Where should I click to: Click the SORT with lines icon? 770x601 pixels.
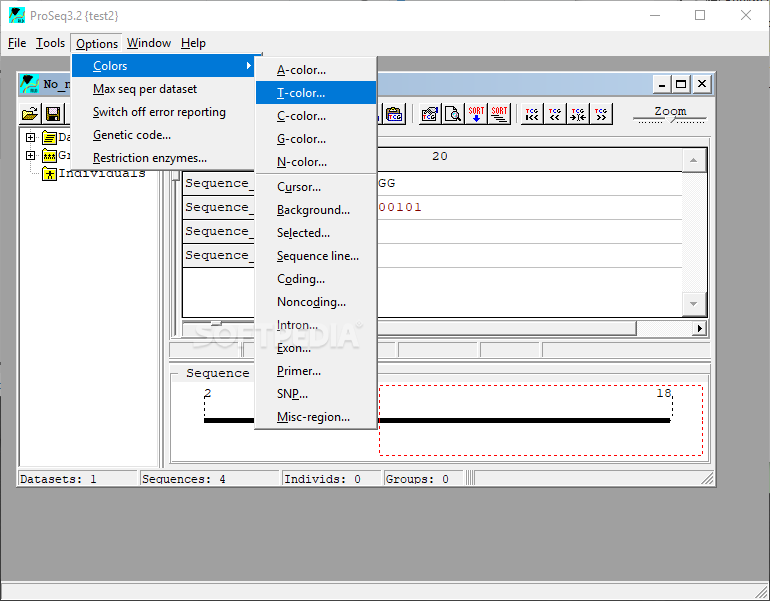pos(499,114)
